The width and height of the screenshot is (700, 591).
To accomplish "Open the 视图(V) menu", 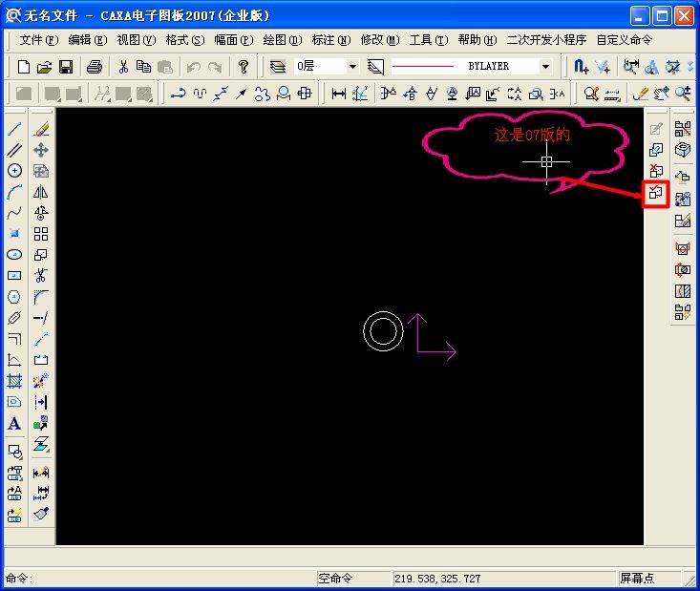I will click(137, 40).
